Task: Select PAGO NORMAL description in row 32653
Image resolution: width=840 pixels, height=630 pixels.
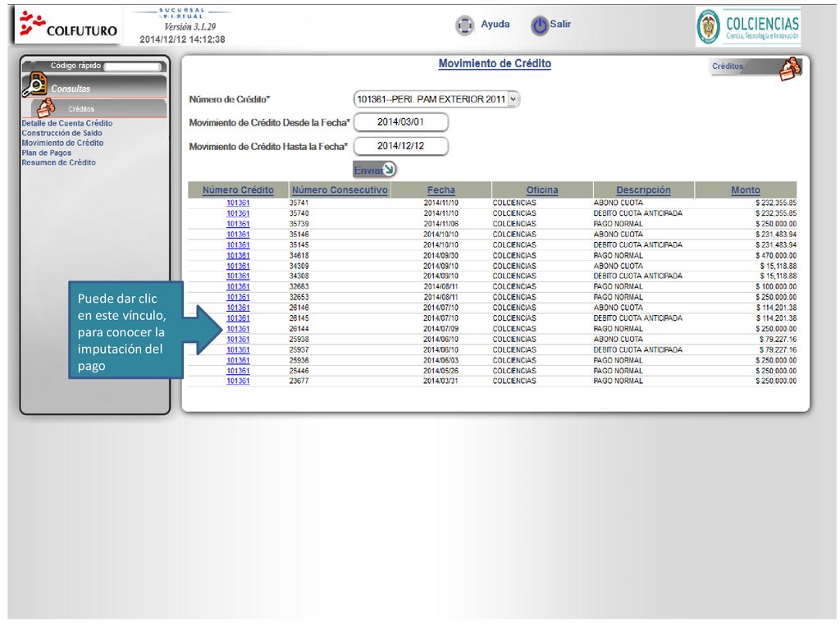Action: (619, 297)
